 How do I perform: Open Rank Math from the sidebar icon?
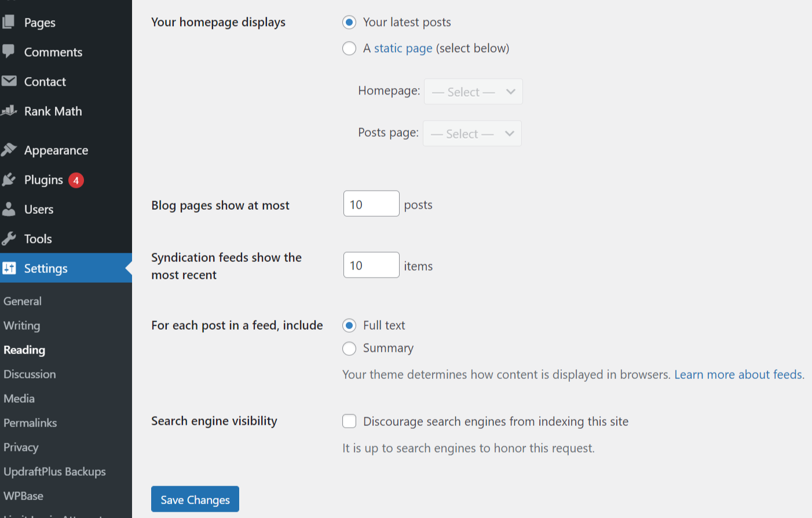point(10,111)
